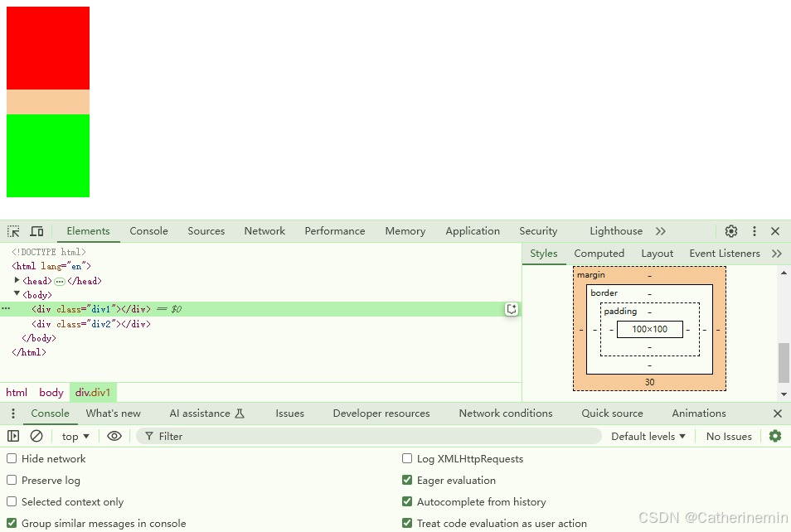The height and width of the screenshot is (532, 791).
Task: Open the DevTools three-dot customize menu
Action: [755, 231]
